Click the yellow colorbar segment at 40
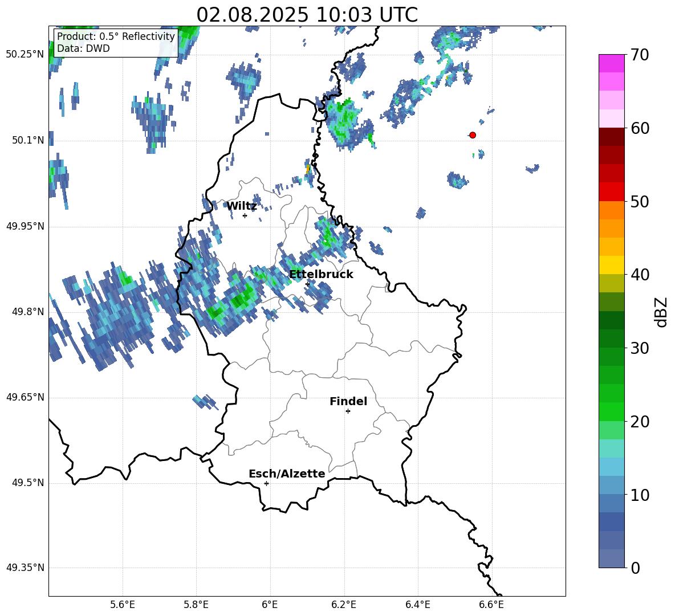675x616 pixels. point(612,265)
